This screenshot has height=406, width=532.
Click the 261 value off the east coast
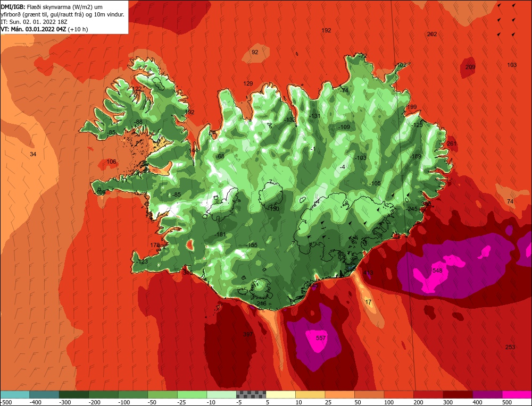tap(452, 143)
